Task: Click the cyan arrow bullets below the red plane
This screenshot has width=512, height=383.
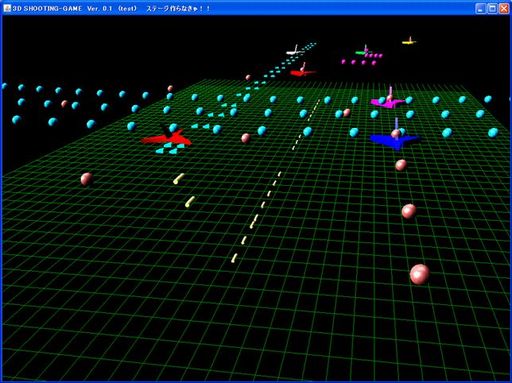Action: tap(170, 149)
